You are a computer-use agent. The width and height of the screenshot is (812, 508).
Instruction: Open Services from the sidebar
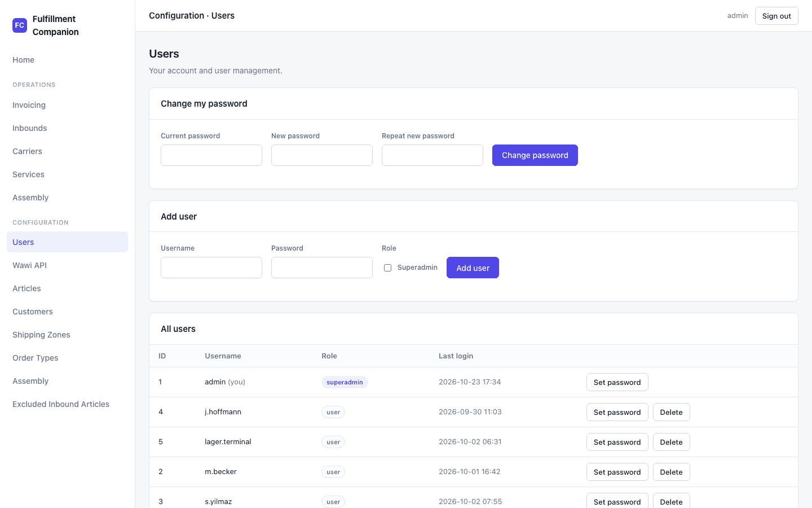(67, 174)
